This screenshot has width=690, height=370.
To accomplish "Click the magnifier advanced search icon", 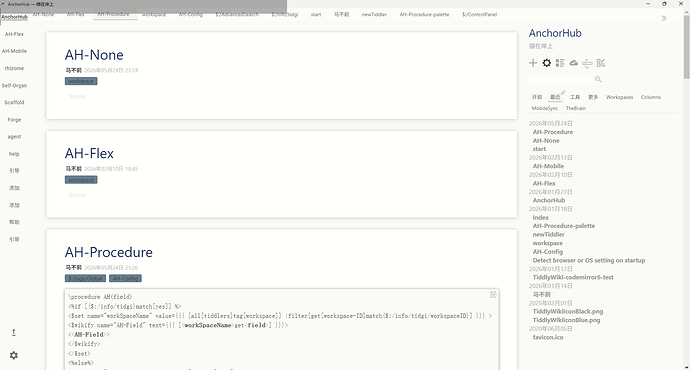I will click(x=598, y=79).
